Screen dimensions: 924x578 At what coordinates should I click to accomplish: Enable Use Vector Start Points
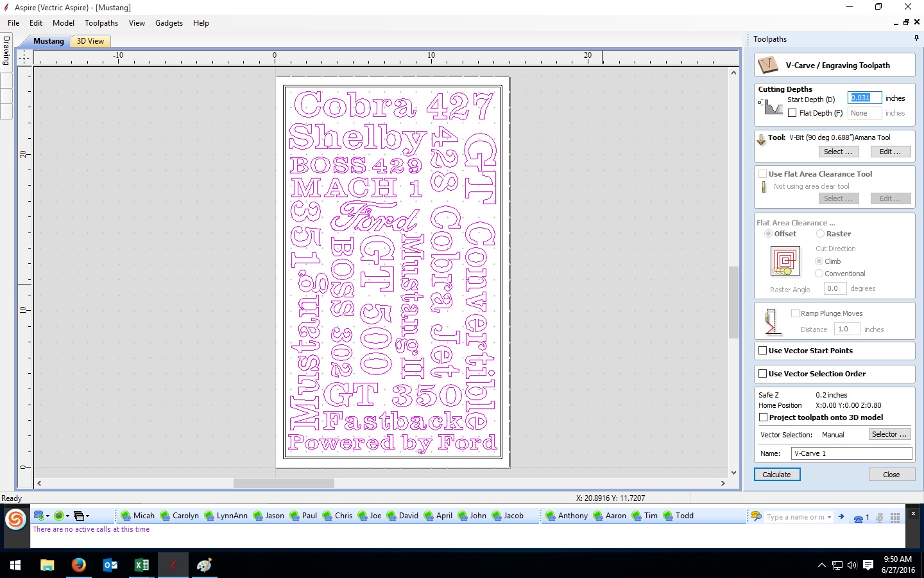coord(763,351)
